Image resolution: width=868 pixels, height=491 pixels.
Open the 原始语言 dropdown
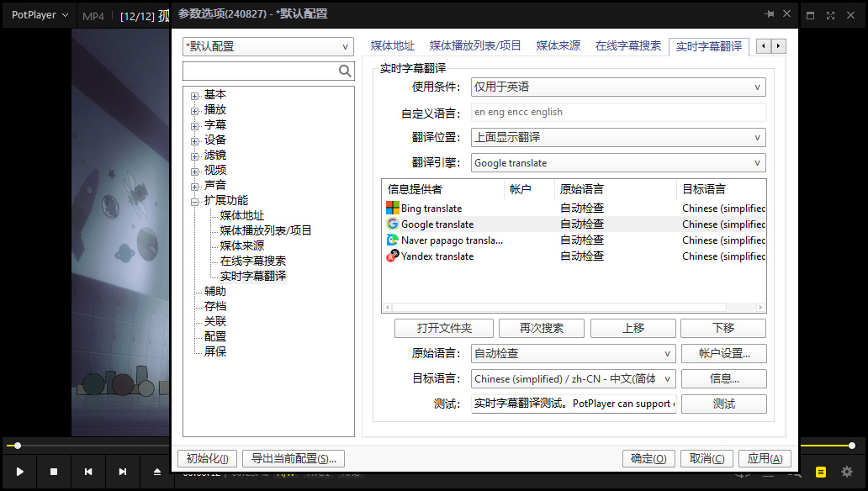pos(573,353)
